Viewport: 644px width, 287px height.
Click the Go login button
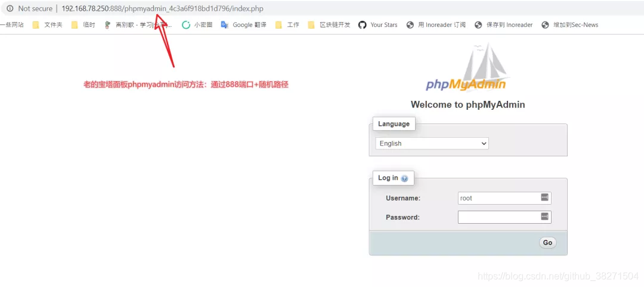coord(547,243)
